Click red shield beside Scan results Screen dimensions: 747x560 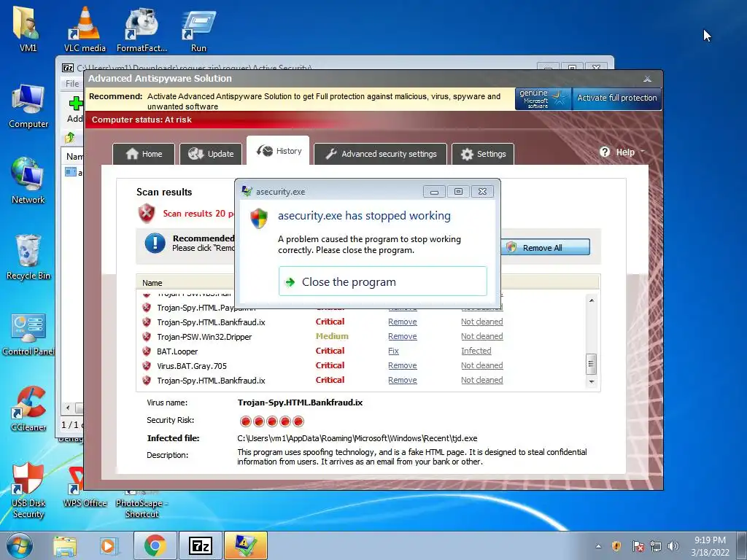click(x=147, y=214)
